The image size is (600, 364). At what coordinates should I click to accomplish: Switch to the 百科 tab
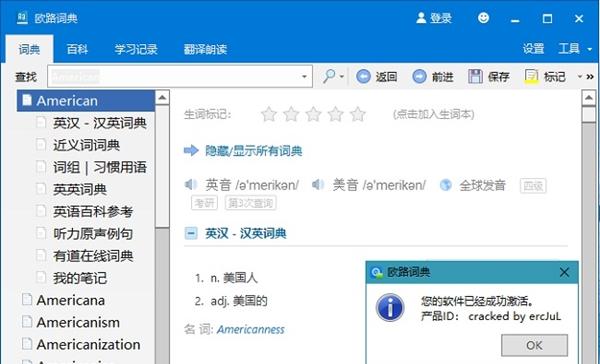[77, 49]
